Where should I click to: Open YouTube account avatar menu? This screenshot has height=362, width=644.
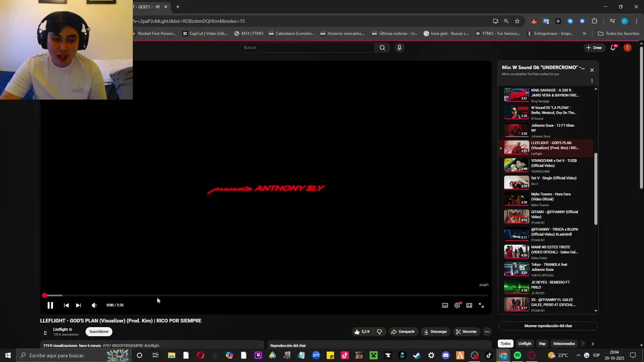click(x=627, y=48)
